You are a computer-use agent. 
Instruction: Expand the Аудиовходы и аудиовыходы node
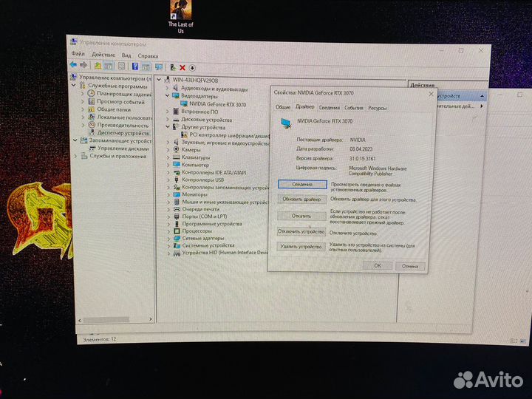167,88
